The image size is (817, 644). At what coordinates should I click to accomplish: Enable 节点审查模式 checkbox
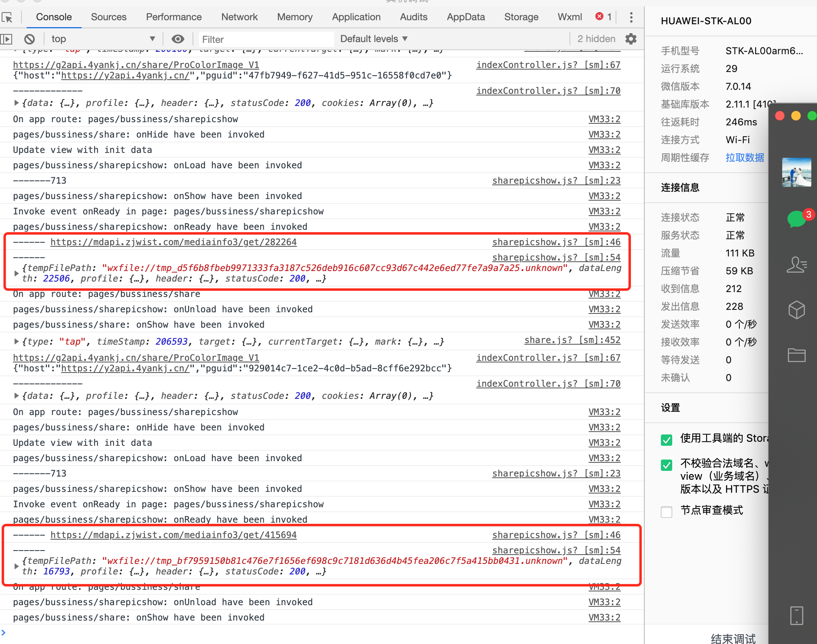[667, 511]
